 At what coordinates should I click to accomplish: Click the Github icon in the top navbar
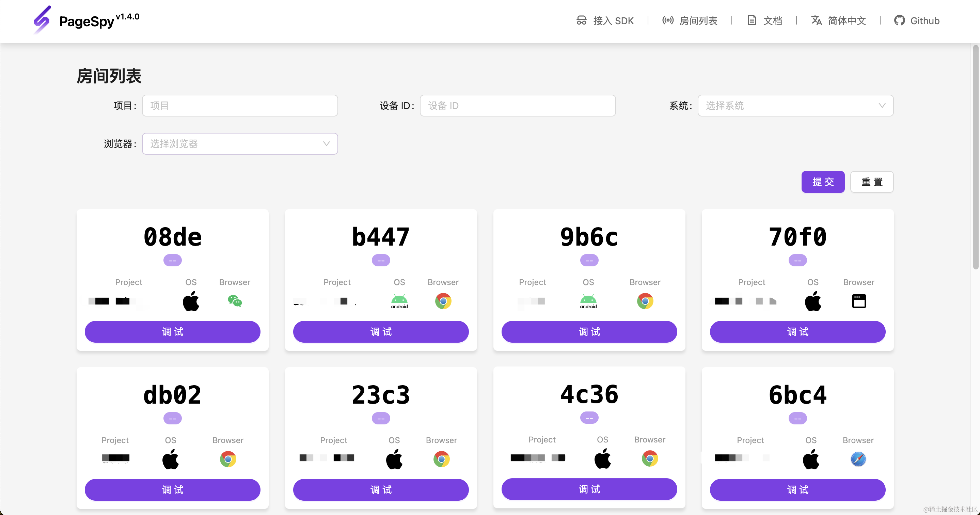pyautogui.click(x=900, y=20)
